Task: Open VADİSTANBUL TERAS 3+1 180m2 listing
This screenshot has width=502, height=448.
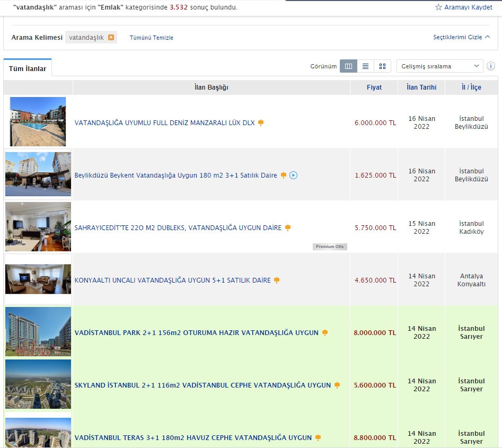Action: (193, 437)
